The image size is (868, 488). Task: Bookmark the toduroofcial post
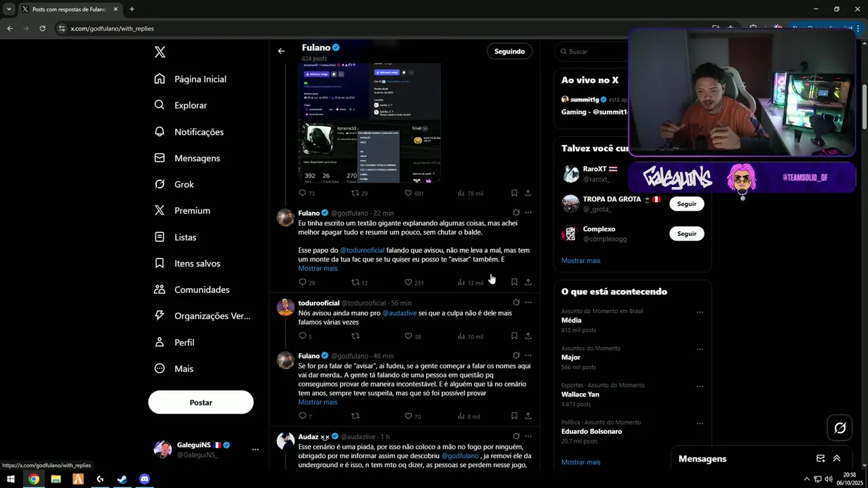click(x=514, y=336)
